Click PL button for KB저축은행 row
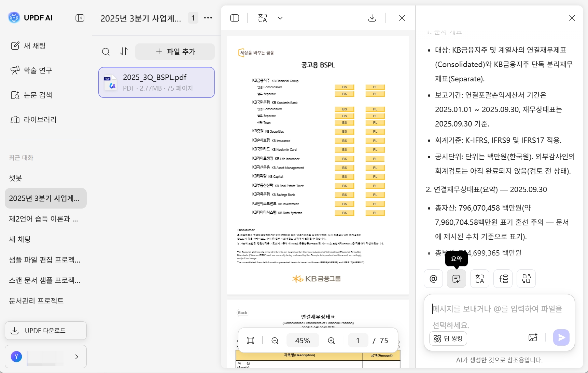 point(375,195)
